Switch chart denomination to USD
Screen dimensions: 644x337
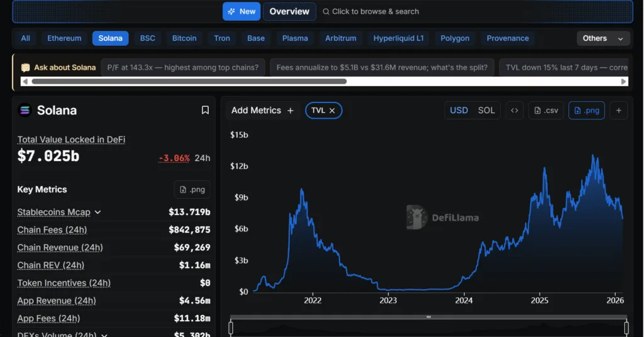click(x=458, y=111)
